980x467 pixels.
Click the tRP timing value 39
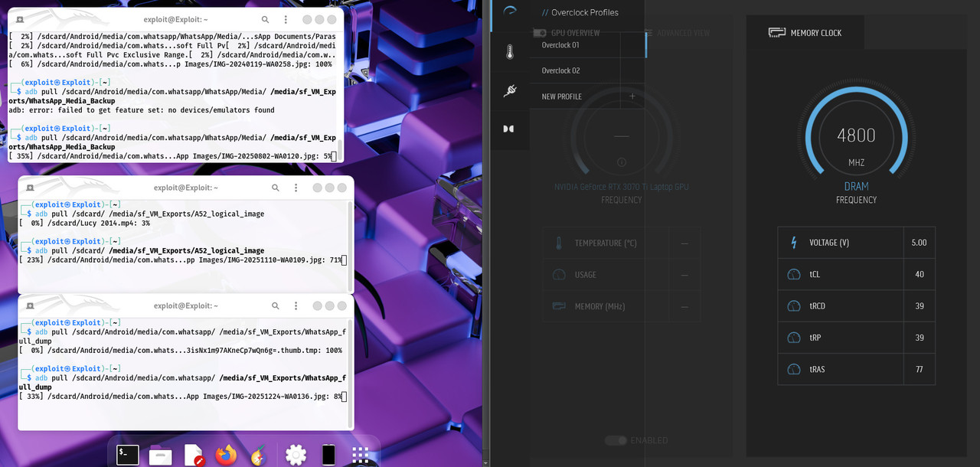tap(919, 338)
